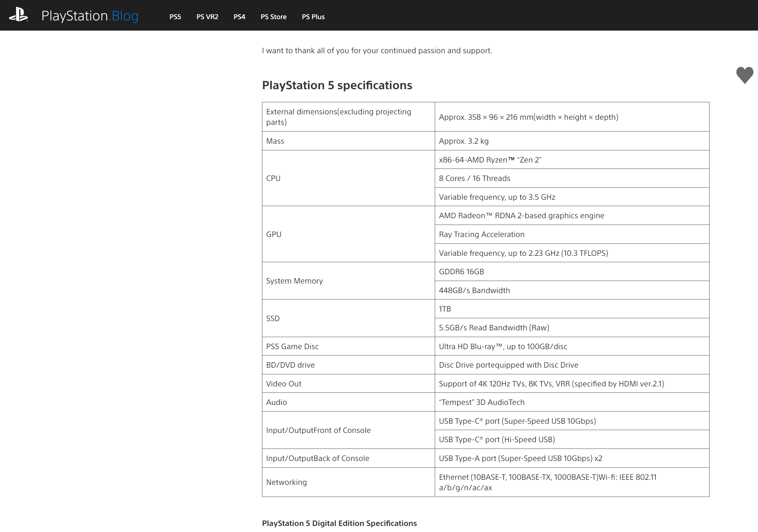Click '5.5GB/s Read Bandwidth (Raw)' cell
The height and width of the screenshot is (532, 758).
[572, 328]
